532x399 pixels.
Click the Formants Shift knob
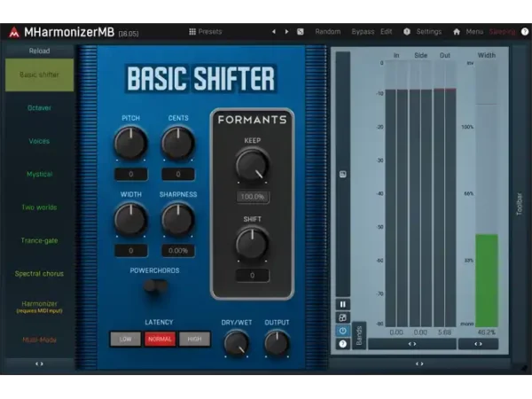click(x=252, y=244)
